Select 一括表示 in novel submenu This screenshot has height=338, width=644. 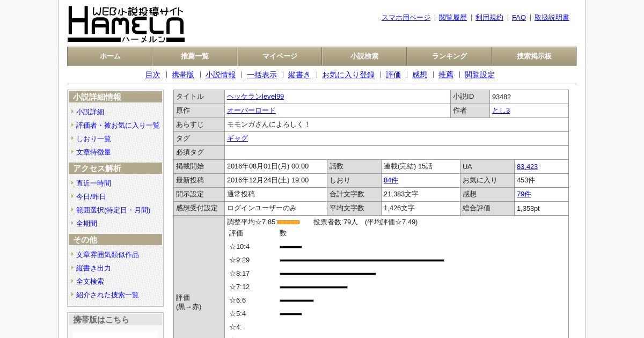pos(262,75)
